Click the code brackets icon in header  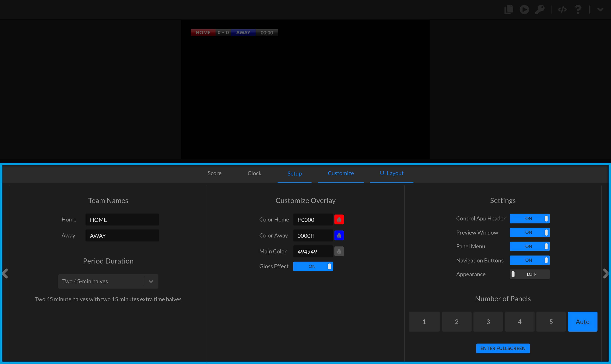pyautogui.click(x=562, y=10)
